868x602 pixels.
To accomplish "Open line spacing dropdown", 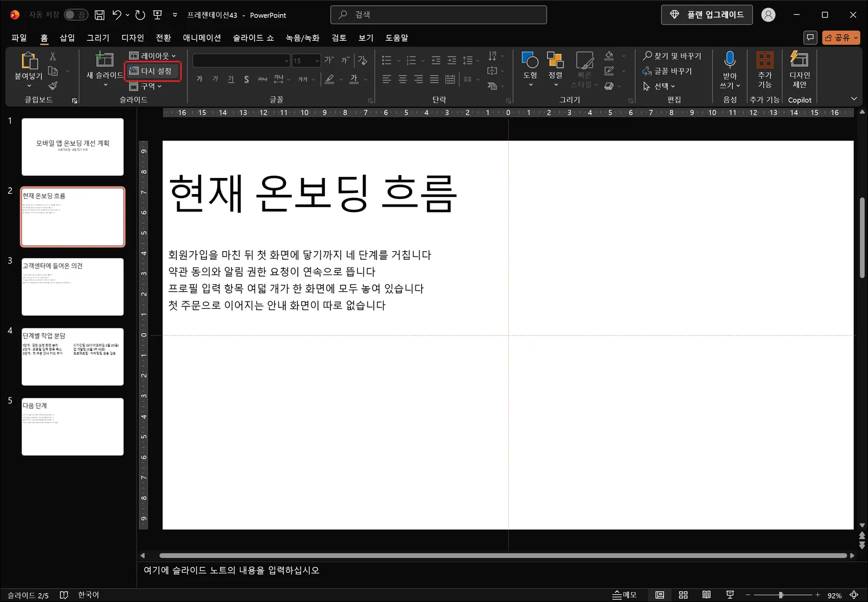I will click(470, 60).
